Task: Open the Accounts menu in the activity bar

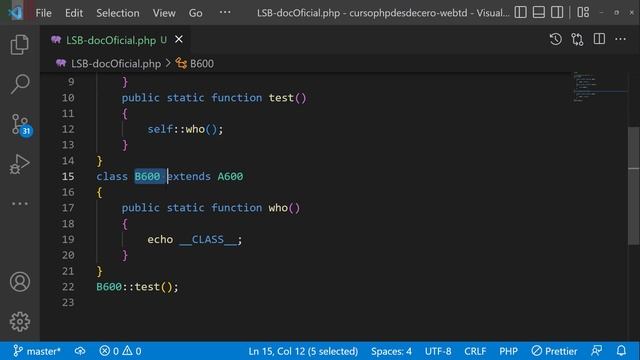Action: pos(20,282)
